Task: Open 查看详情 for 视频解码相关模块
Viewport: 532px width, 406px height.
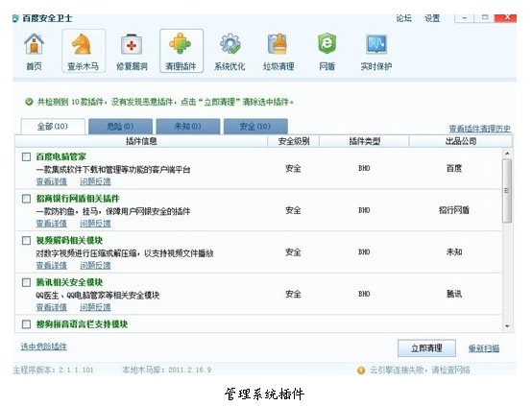Action: [x=52, y=266]
